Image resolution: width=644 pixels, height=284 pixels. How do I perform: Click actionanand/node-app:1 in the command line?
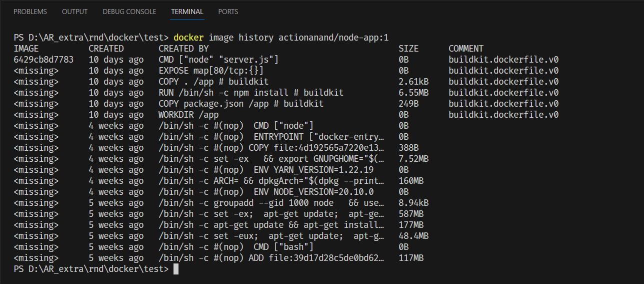[333, 38]
